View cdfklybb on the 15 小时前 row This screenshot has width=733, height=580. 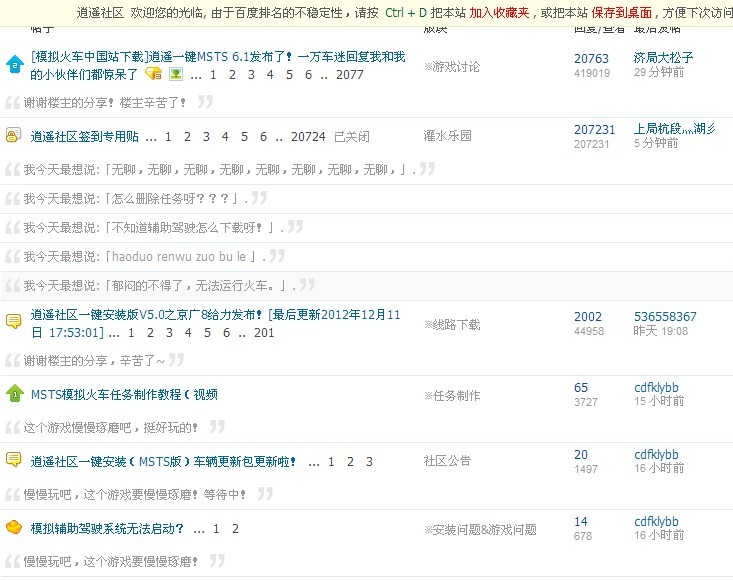(656, 387)
